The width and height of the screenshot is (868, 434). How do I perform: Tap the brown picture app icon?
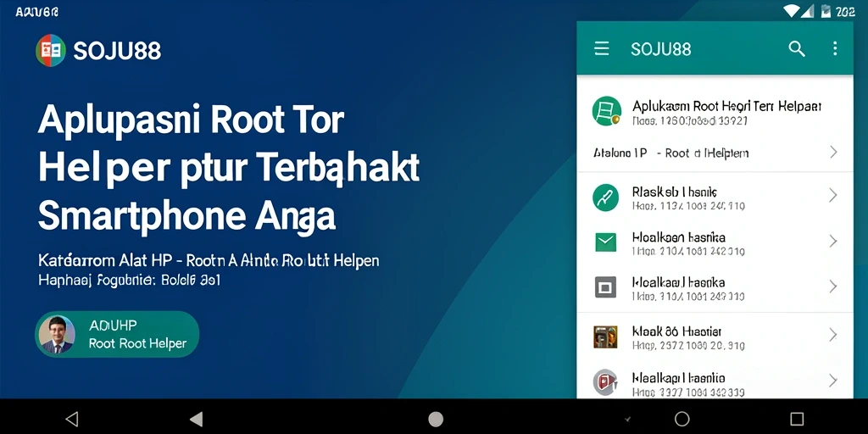tap(605, 337)
